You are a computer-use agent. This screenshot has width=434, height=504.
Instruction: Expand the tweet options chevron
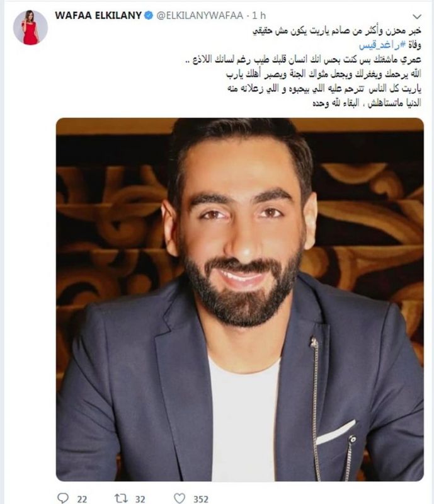pos(417,16)
